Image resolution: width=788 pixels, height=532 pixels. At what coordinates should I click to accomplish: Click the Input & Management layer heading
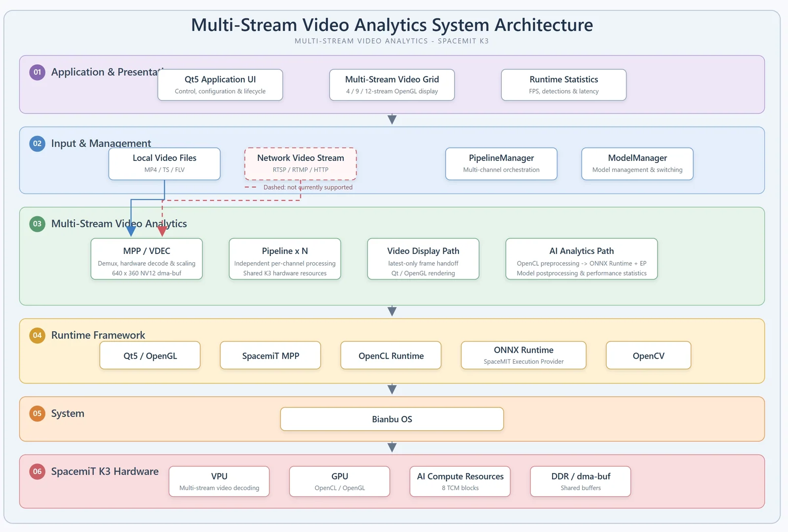click(x=101, y=144)
